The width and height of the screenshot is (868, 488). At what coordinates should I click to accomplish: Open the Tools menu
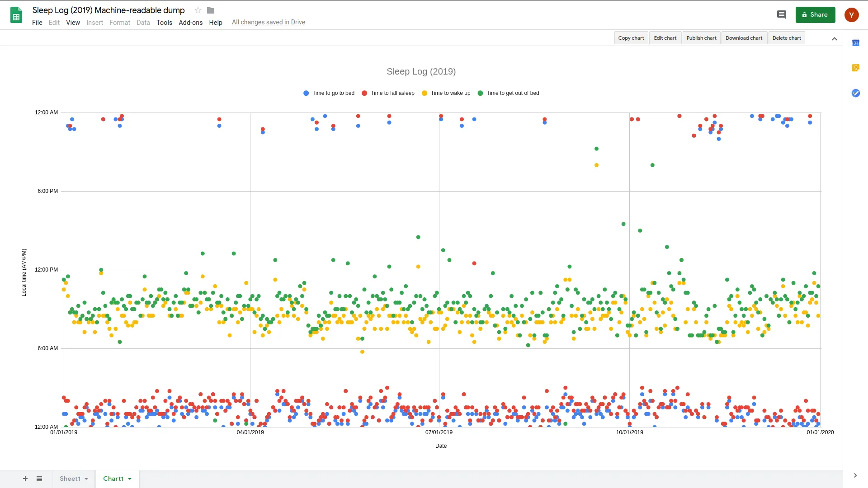(164, 23)
